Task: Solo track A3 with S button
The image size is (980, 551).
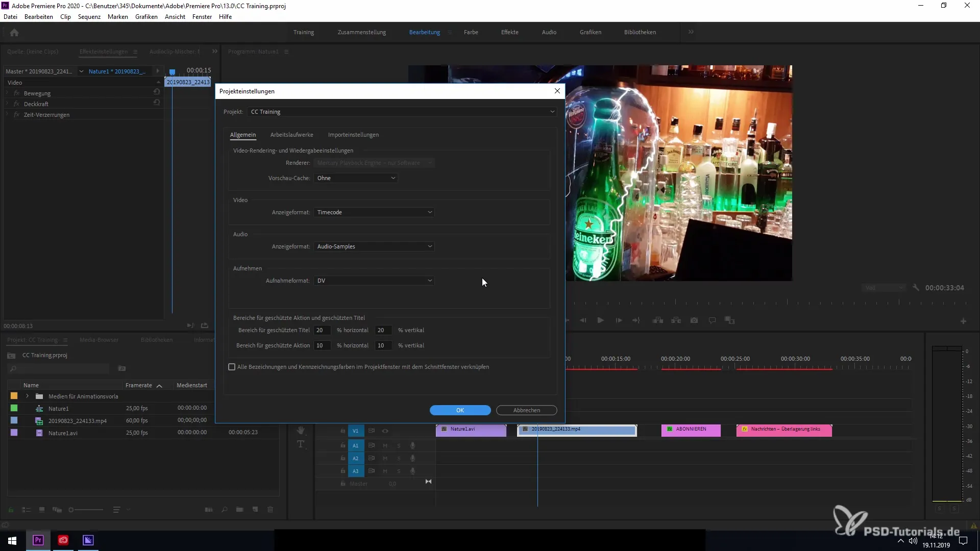Action: tap(399, 471)
